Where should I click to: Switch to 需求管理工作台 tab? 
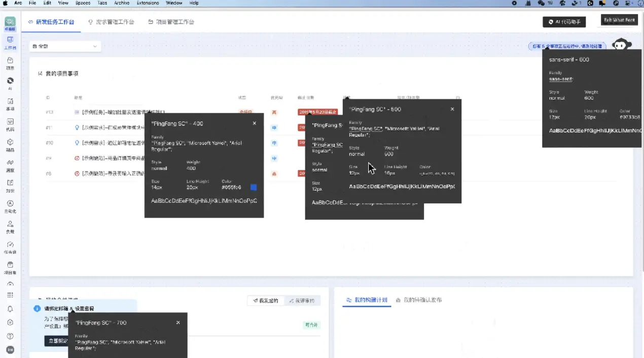click(111, 22)
